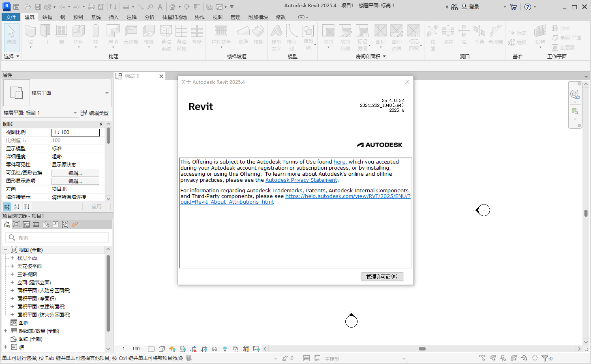Click the Roof (屋顶) tool icon
Image resolution: width=591 pixels, height=364 pixels.
113,31
